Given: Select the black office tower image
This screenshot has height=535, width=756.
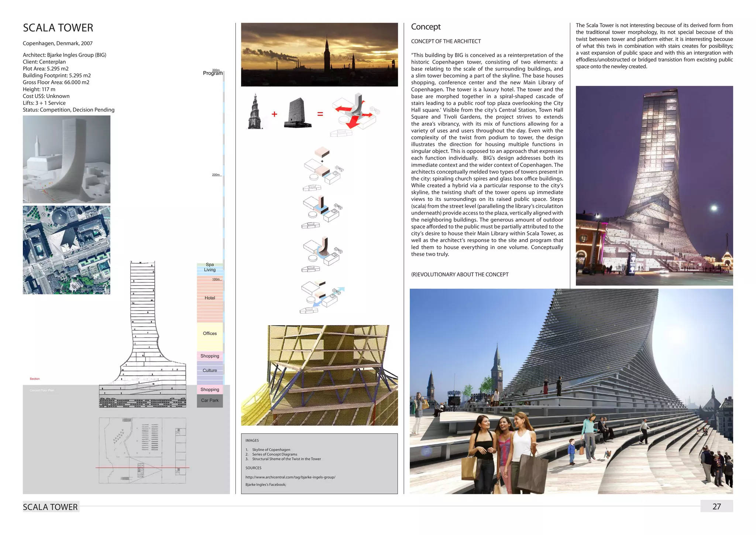Looking at the screenshot, I should [298, 113].
